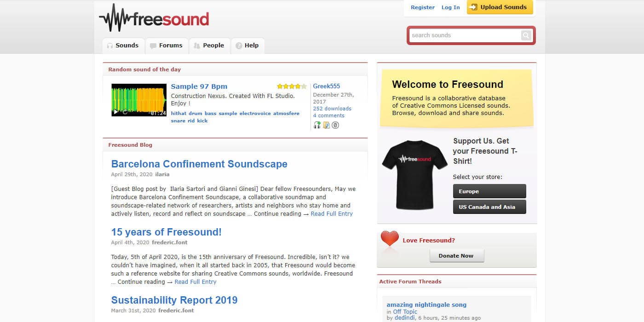Image resolution: width=644 pixels, height=322 pixels.
Task: Click the -01:24 time remaining display
Action: pyautogui.click(x=157, y=113)
